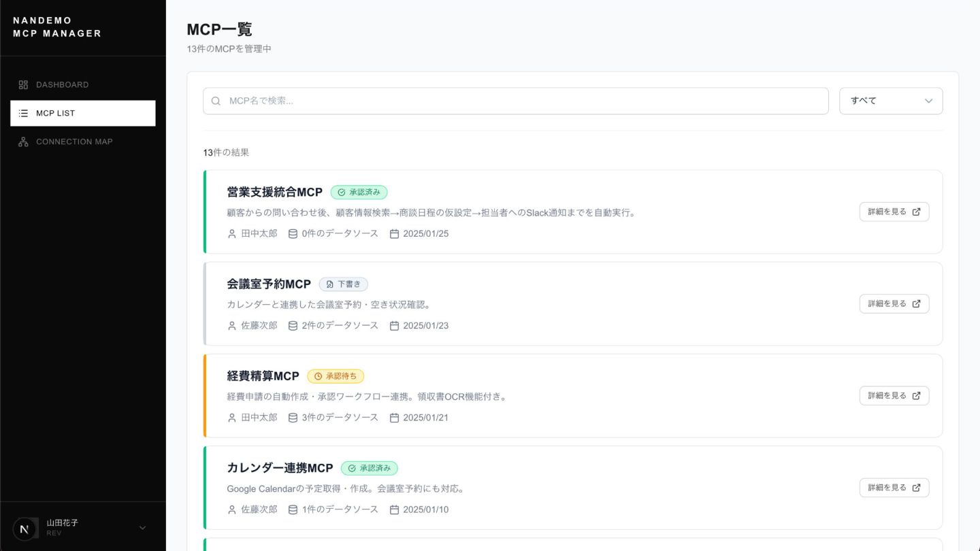980x551 pixels.
Task: Click 田中太郎 in 経費精算MCP row
Action: (259, 417)
